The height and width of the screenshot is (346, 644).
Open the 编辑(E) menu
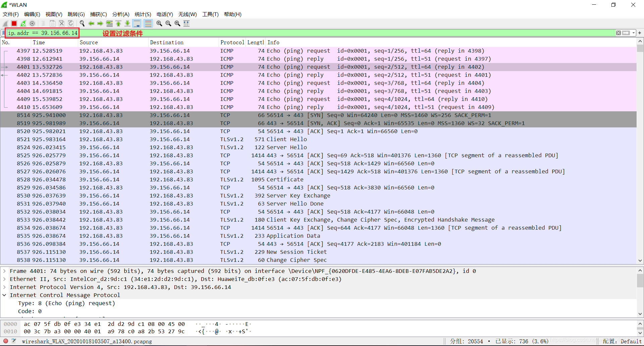click(32, 14)
